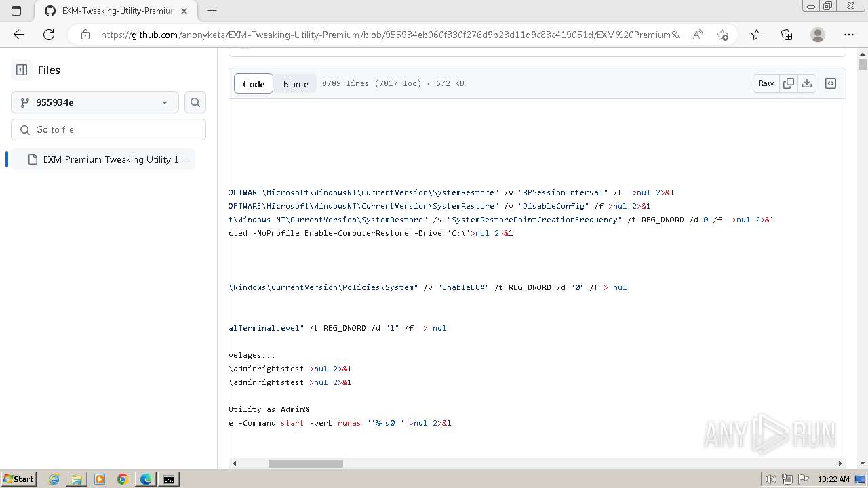868x488 pixels.
Task: Click the "start -verb runas" line
Action: point(340,423)
